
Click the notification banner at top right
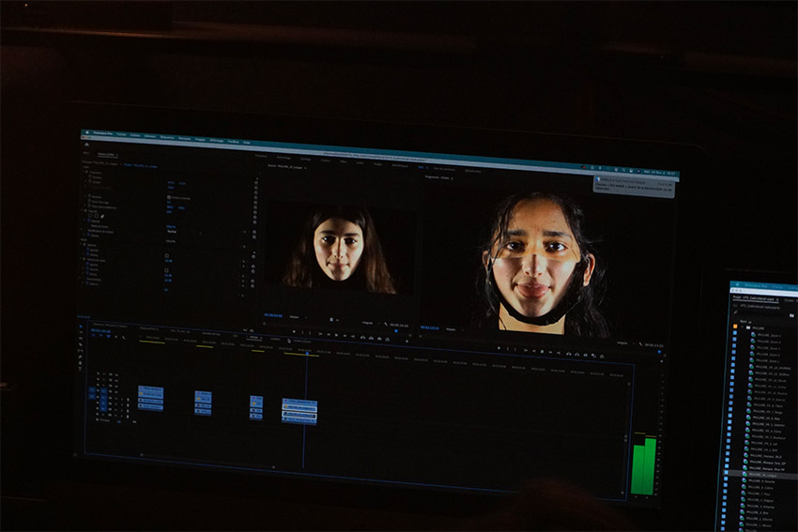[x=634, y=186]
